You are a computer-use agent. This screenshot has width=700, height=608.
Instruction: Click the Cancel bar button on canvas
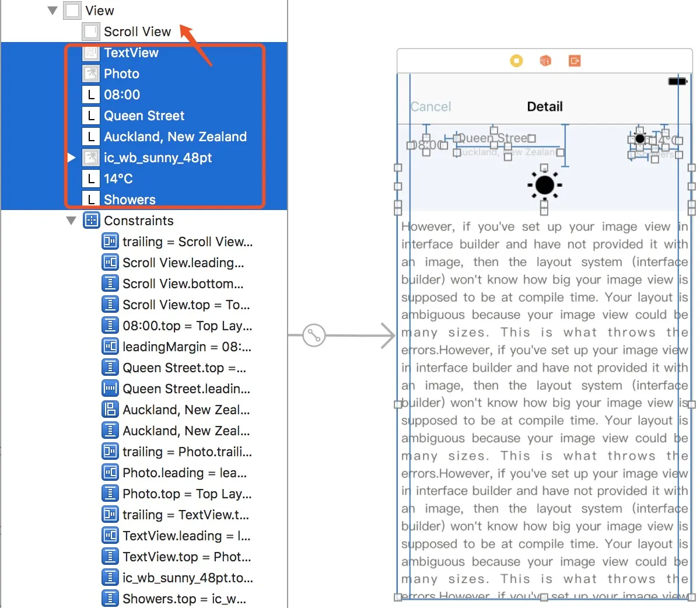pos(430,107)
